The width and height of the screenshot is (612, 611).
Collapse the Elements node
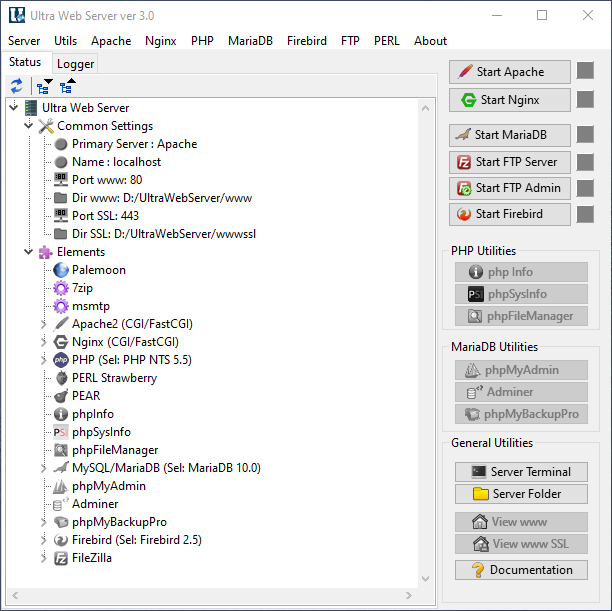(28, 251)
